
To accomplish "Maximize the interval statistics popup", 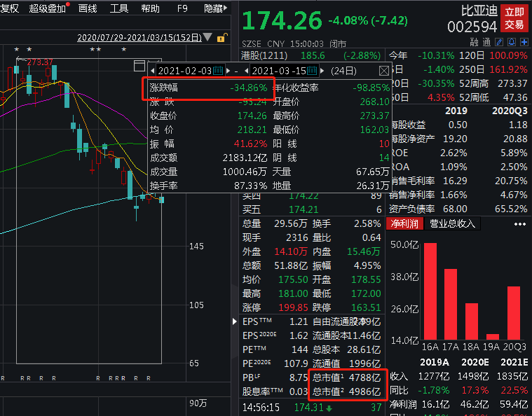I will pyautogui.click(x=139, y=66).
